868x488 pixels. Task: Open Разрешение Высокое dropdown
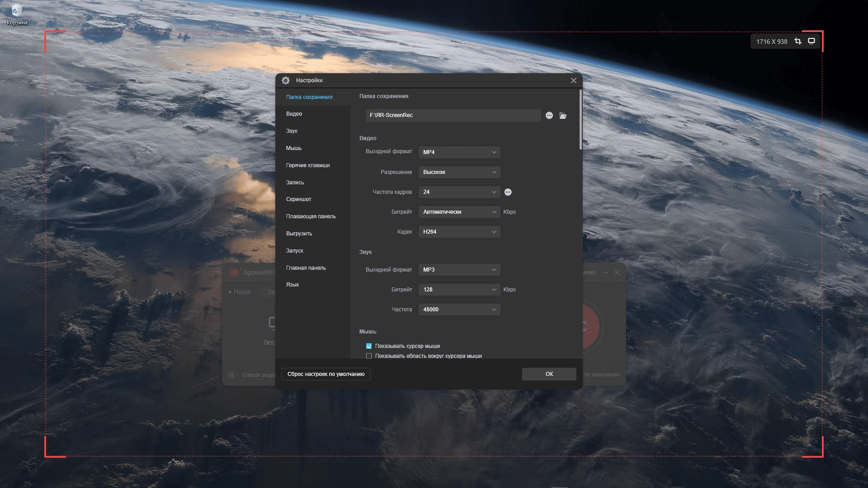[459, 172]
